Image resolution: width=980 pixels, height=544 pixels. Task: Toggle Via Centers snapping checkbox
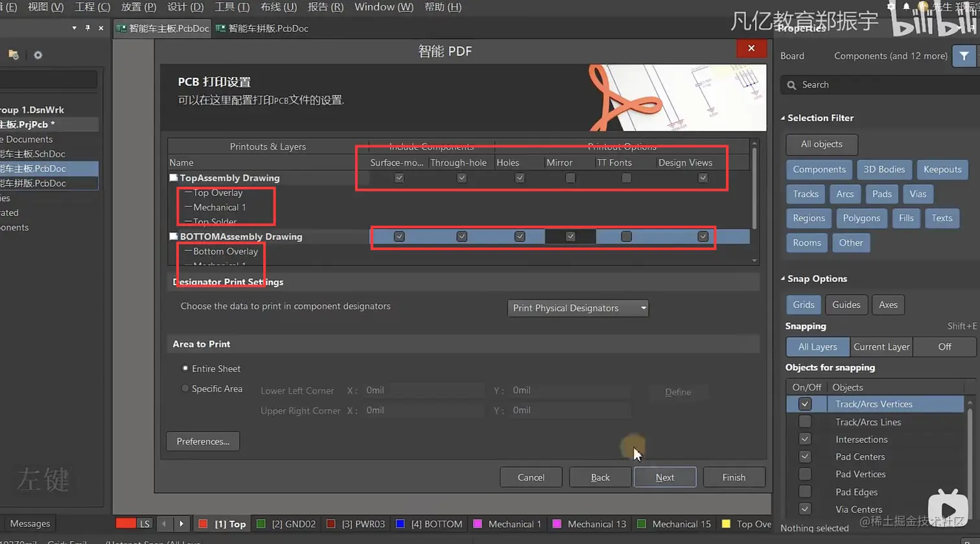pos(805,509)
